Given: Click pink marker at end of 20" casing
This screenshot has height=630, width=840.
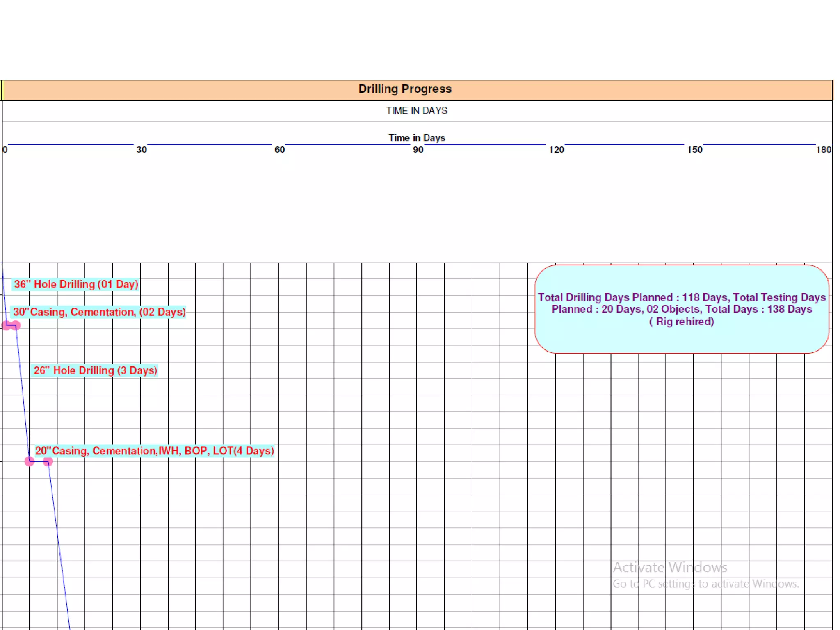Looking at the screenshot, I should tap(48, 461).
